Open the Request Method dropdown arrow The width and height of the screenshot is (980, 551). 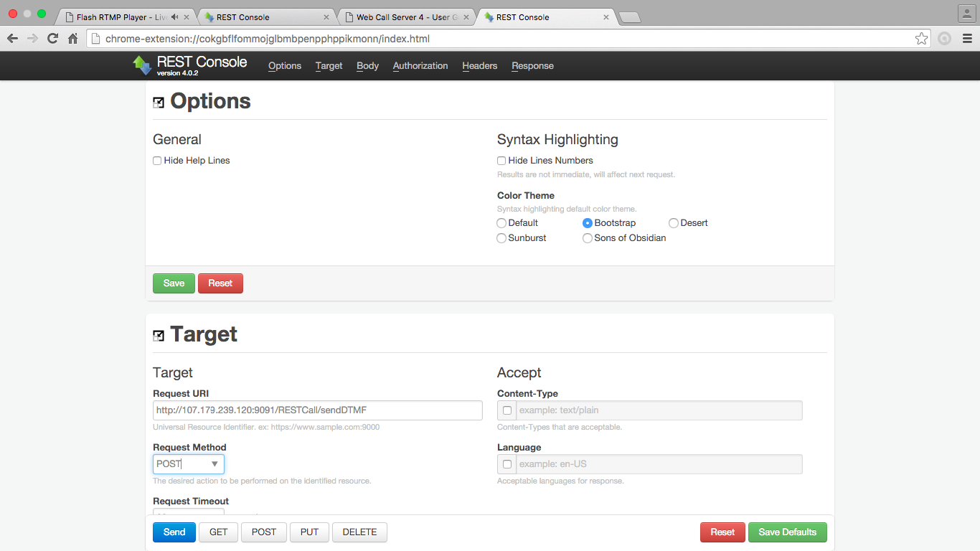click(x=215, y=464)
